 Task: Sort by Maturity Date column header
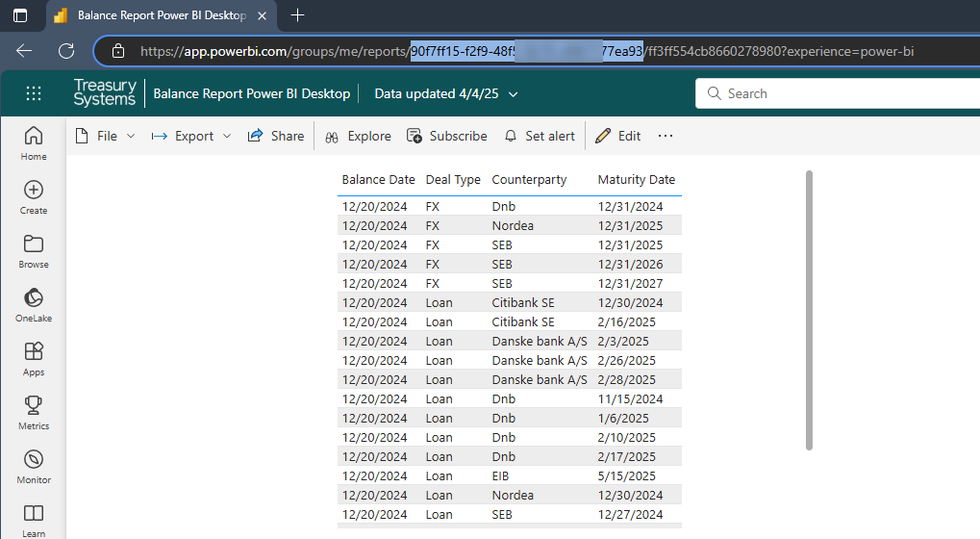click(x=637, y=179)
